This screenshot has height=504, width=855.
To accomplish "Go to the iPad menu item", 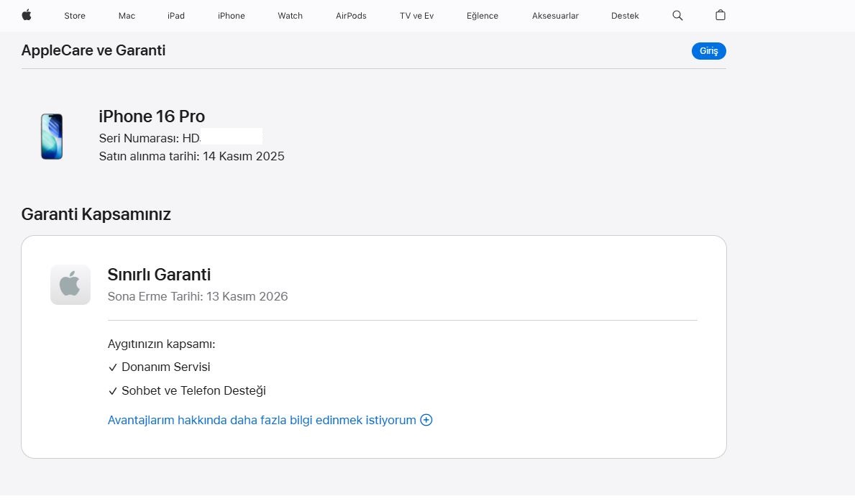I will tap(176, 16).
